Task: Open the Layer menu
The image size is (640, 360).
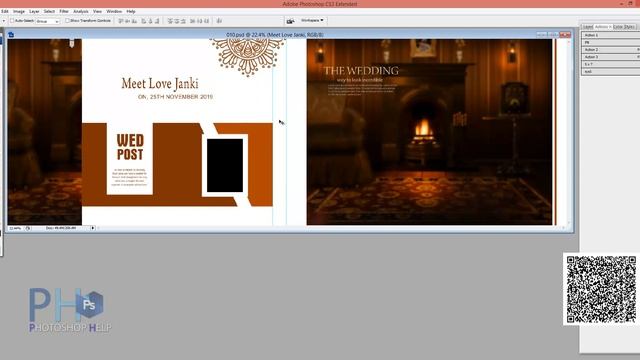Action: [34, 11]
